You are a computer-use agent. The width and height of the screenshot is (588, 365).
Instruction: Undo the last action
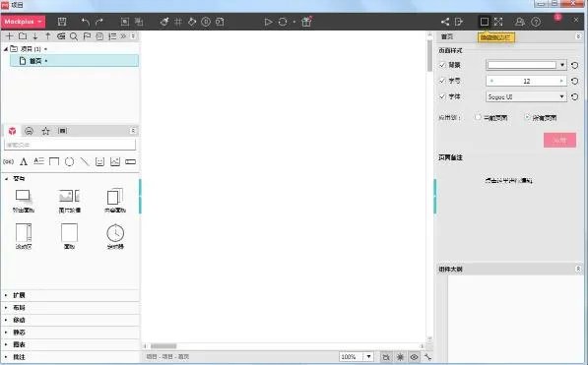click(86, 22)
